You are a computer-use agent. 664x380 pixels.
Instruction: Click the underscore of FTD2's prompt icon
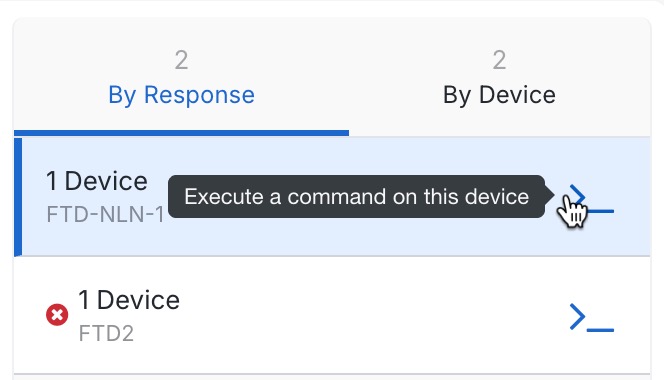(x=600, y=330)
